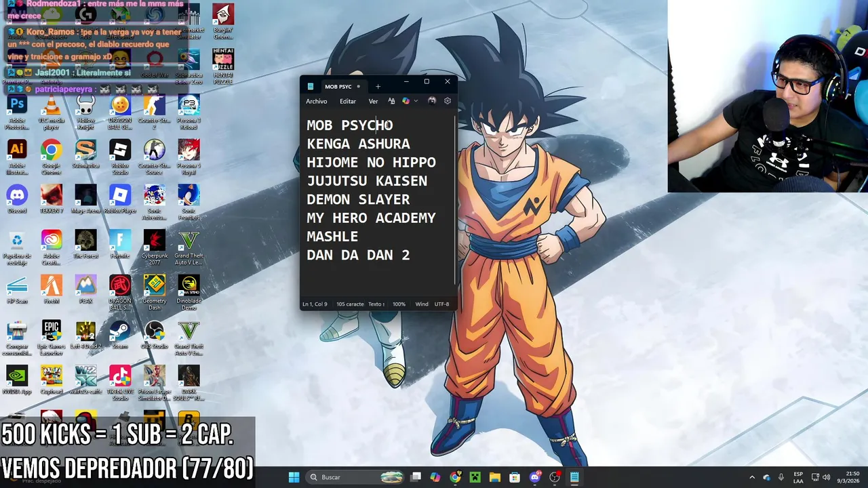Open Microsoft Store taskbar icon
This screenshot has height=488, width=868.
(x=515, y=477)
